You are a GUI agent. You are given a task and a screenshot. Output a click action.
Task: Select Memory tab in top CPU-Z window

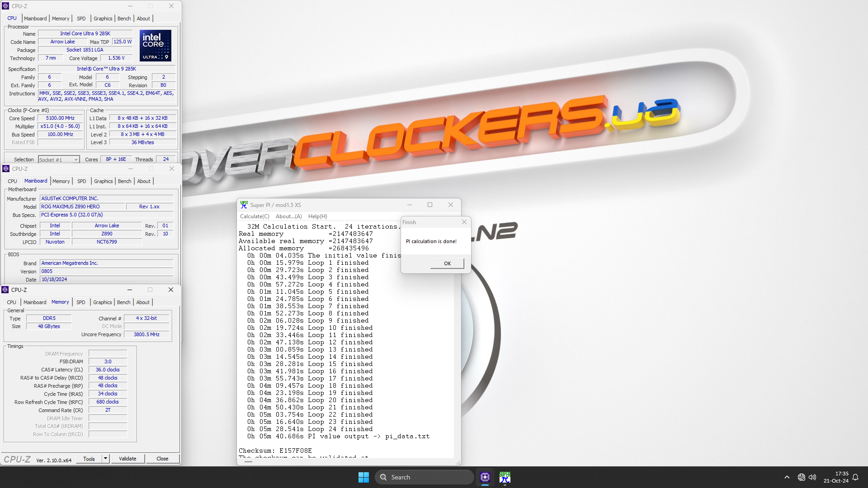click(x=61, y=19)
